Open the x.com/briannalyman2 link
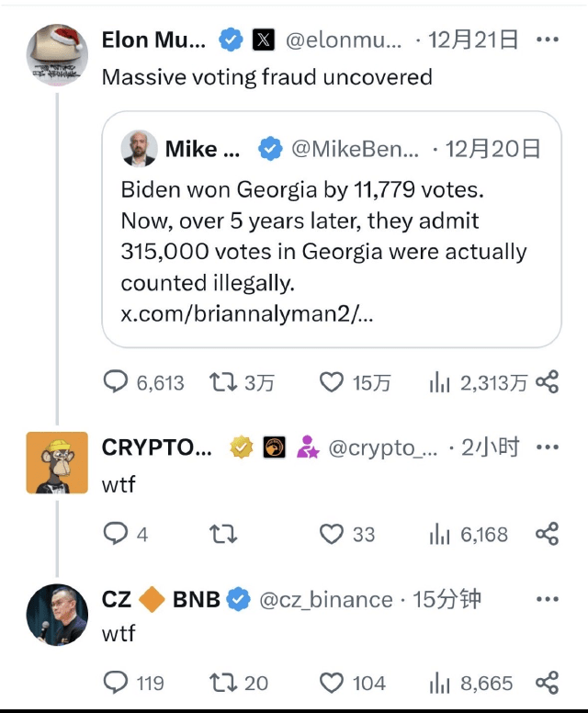The width and height of the screenshot is (588, 713). [x=247, y=313]
